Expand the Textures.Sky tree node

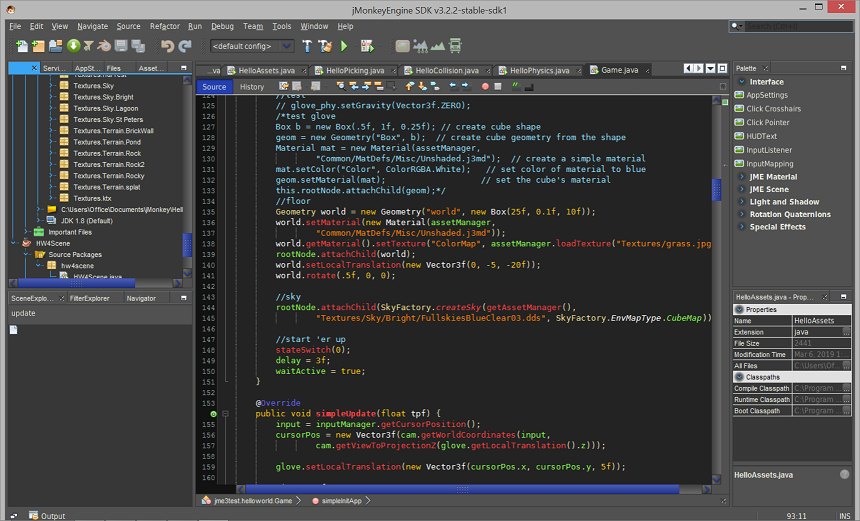click(52, 86)
